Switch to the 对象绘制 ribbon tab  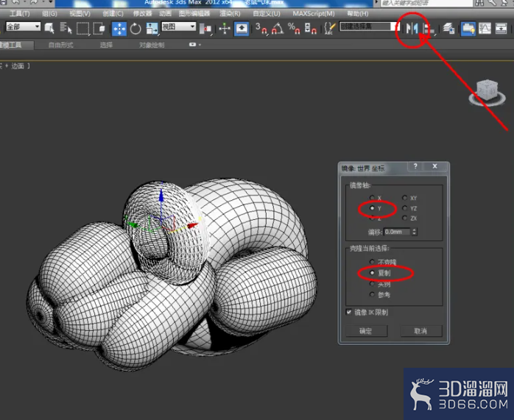coord(152,45)
